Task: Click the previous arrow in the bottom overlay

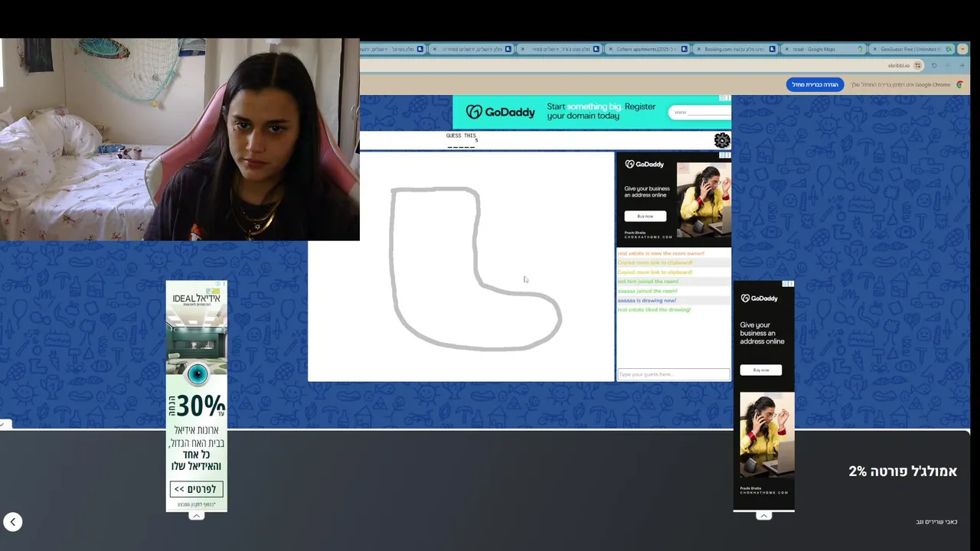Action: click(12, 522)
